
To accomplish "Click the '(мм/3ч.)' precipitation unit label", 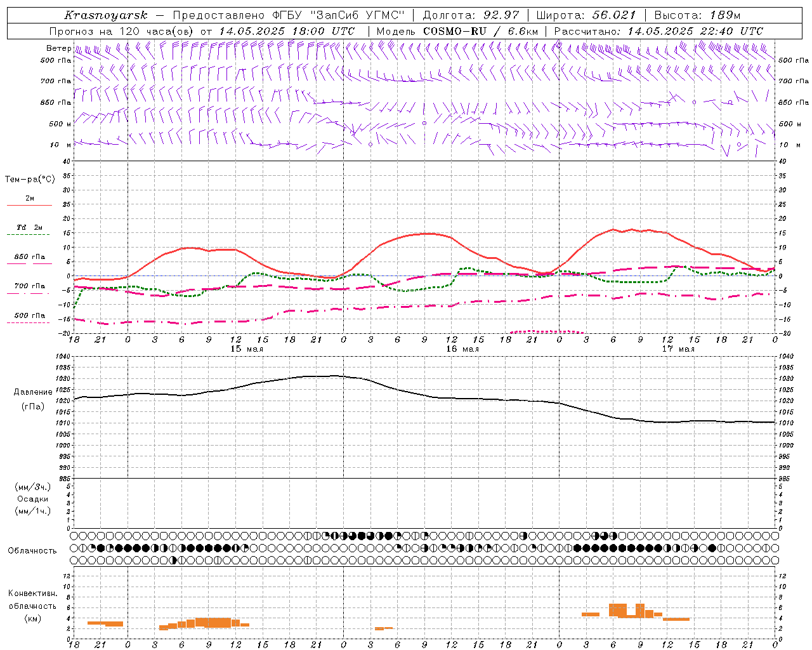I will coord(32,487).
